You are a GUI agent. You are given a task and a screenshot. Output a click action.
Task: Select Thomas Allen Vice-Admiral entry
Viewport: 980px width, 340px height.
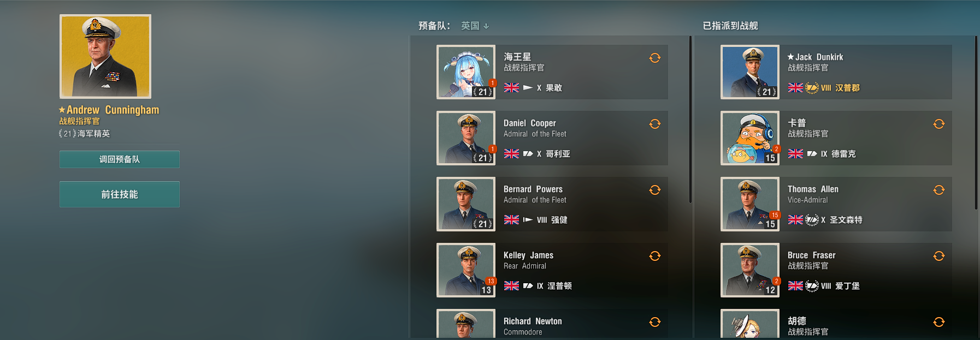836,204
